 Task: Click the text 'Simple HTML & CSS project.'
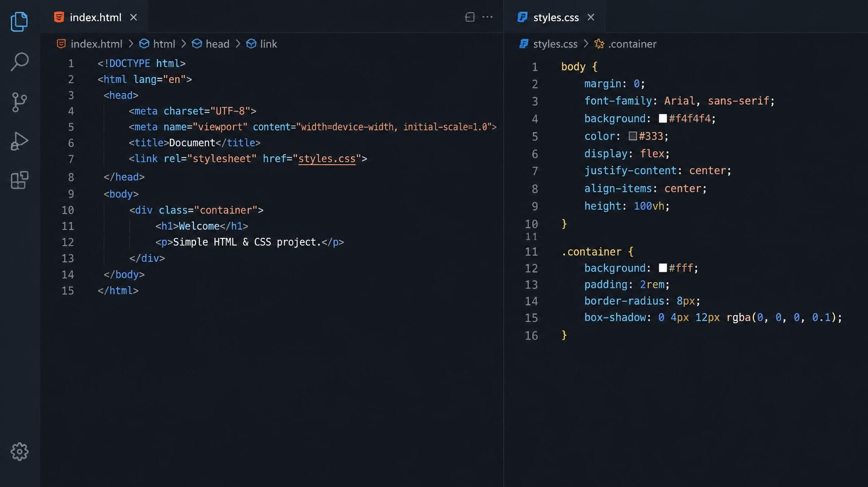(x=247, y=242)
